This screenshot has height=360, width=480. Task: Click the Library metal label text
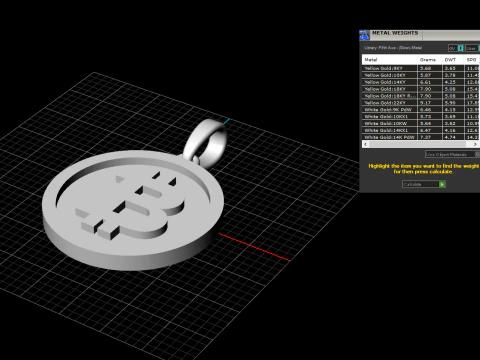[393, 48]
